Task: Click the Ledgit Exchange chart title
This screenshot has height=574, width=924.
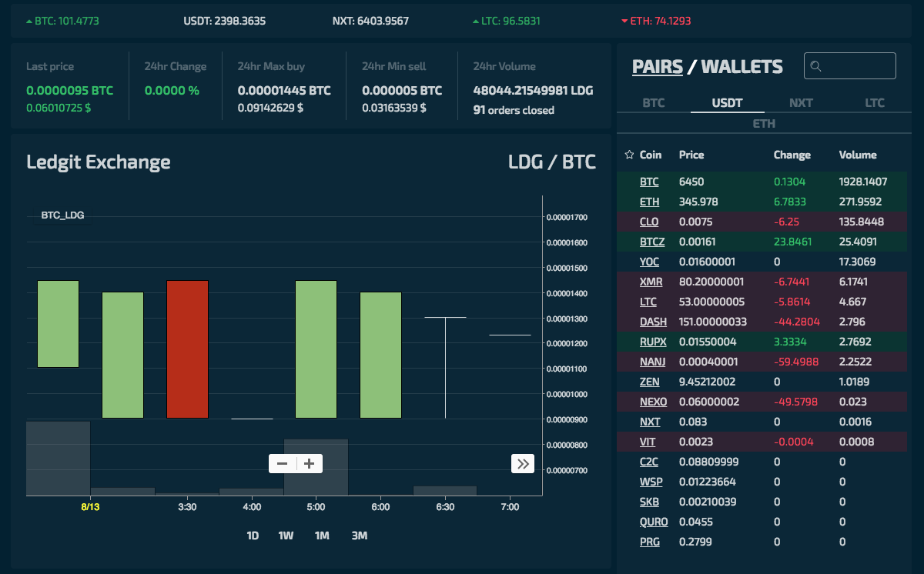Action: [99, 162]
